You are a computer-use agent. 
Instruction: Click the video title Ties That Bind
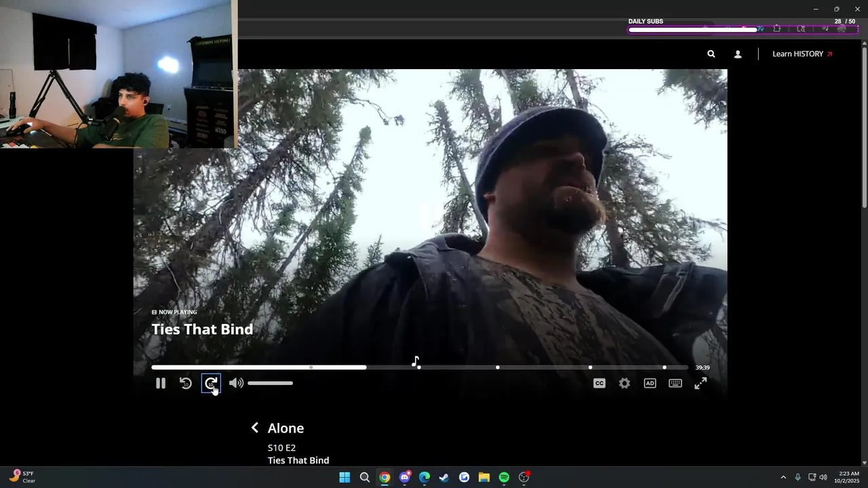pyautogui.click(x=202, y=329)
